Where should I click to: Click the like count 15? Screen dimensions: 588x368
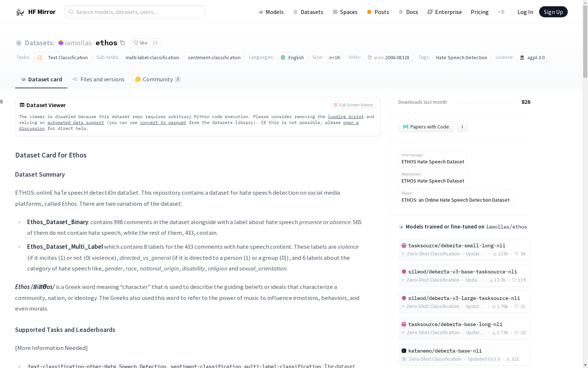pos(155,43)
